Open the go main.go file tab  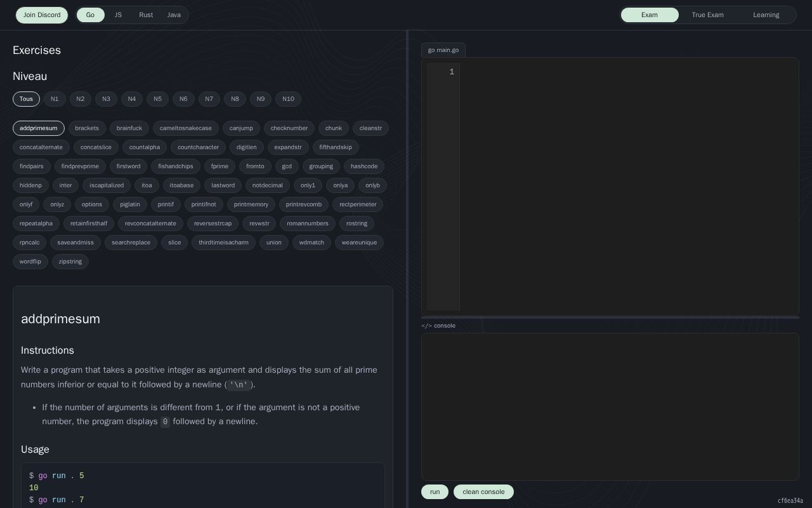443,50
